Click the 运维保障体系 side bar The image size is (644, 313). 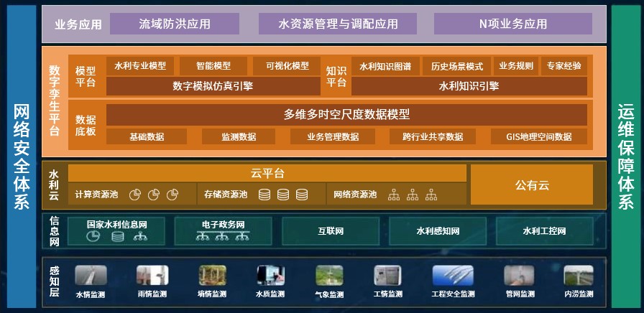(626, 156)
